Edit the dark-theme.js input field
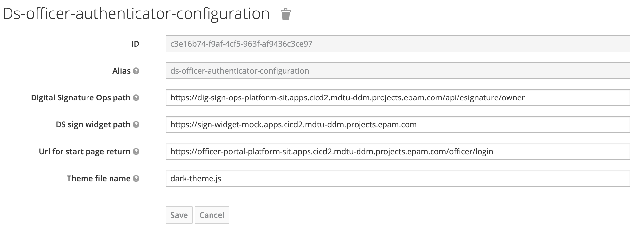644x237 pixels. pyautogui.click(x=398, y=178)
